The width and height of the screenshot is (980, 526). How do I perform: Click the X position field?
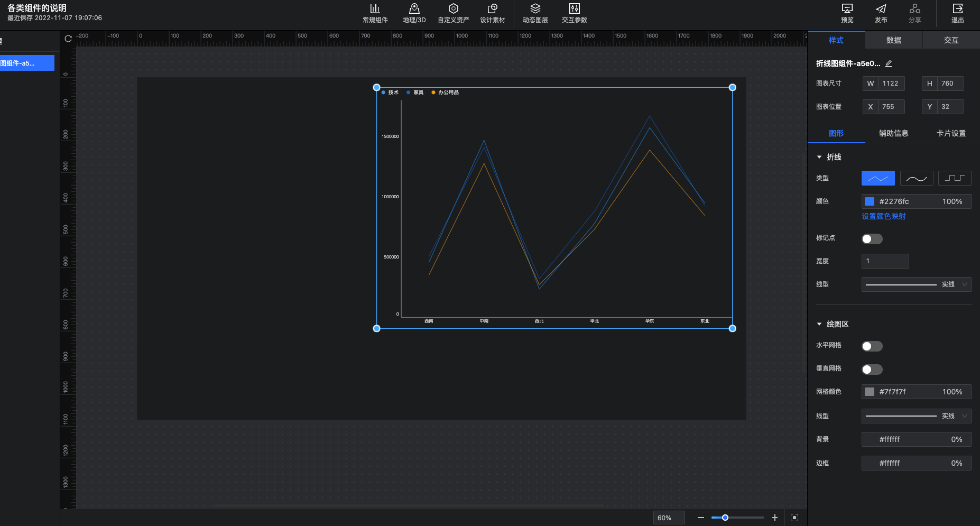point(884,107)
